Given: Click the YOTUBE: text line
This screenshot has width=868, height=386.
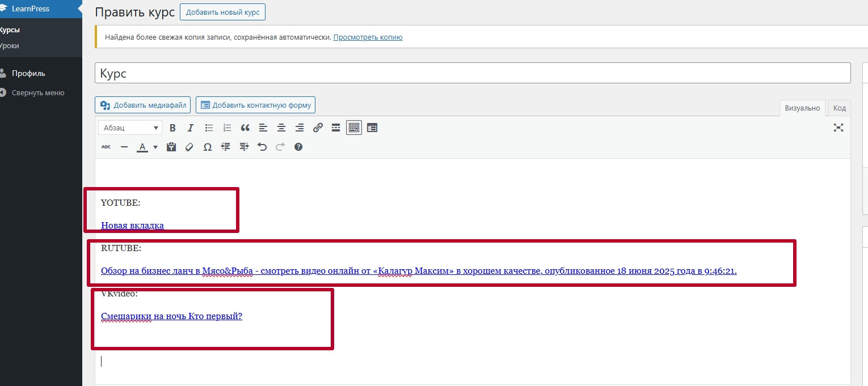Looking at the screenshot, I should coord(120,202).
